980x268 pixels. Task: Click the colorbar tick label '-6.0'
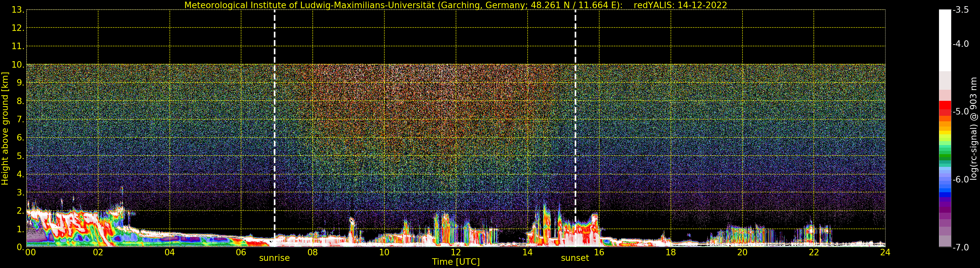pyautogui.click(x=960, y=180)
